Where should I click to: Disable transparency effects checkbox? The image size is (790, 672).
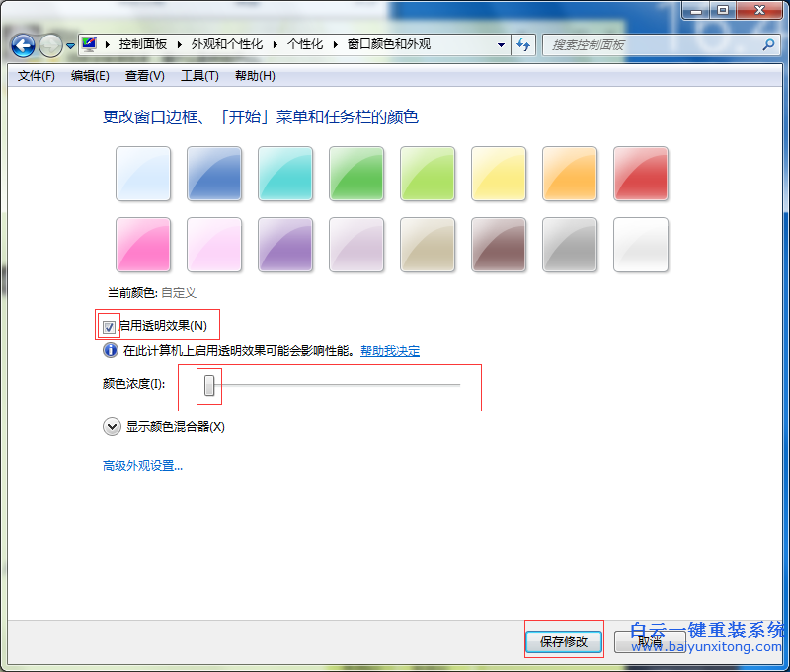109,324
